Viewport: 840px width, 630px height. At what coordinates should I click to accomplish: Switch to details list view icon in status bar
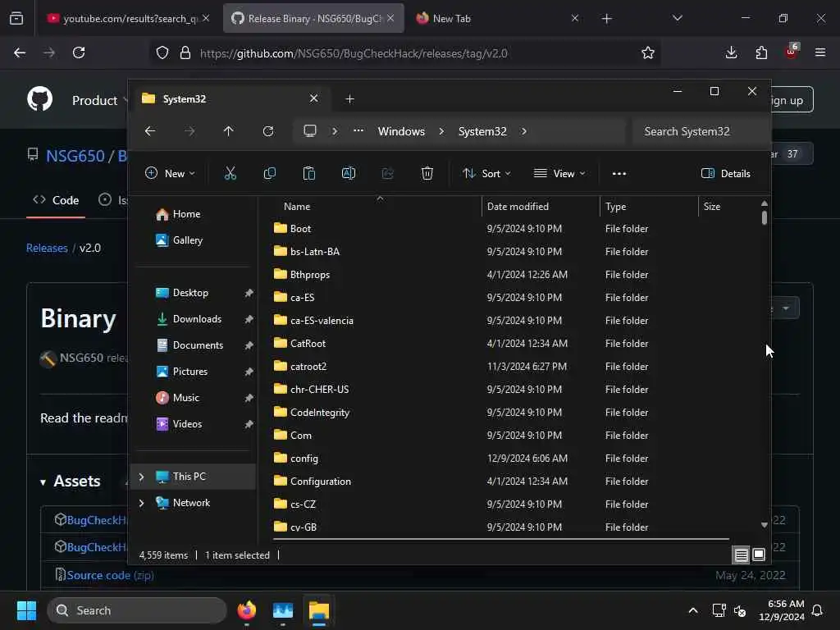[741, 555]
